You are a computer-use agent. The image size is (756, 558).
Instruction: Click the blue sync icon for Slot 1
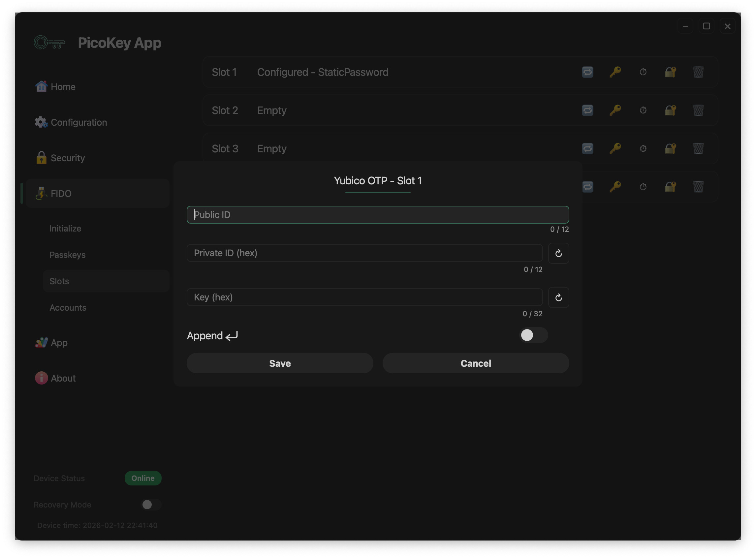coord(587,72)
